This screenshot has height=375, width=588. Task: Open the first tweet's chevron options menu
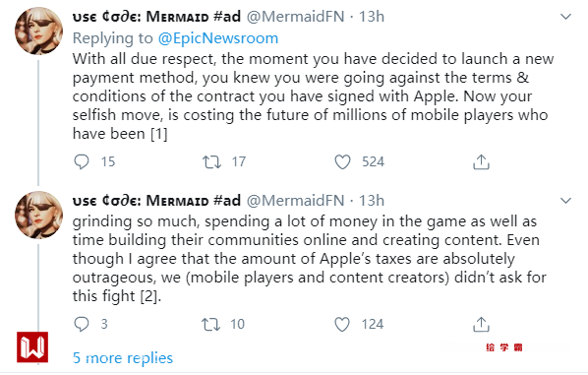[x=565, y=17]
